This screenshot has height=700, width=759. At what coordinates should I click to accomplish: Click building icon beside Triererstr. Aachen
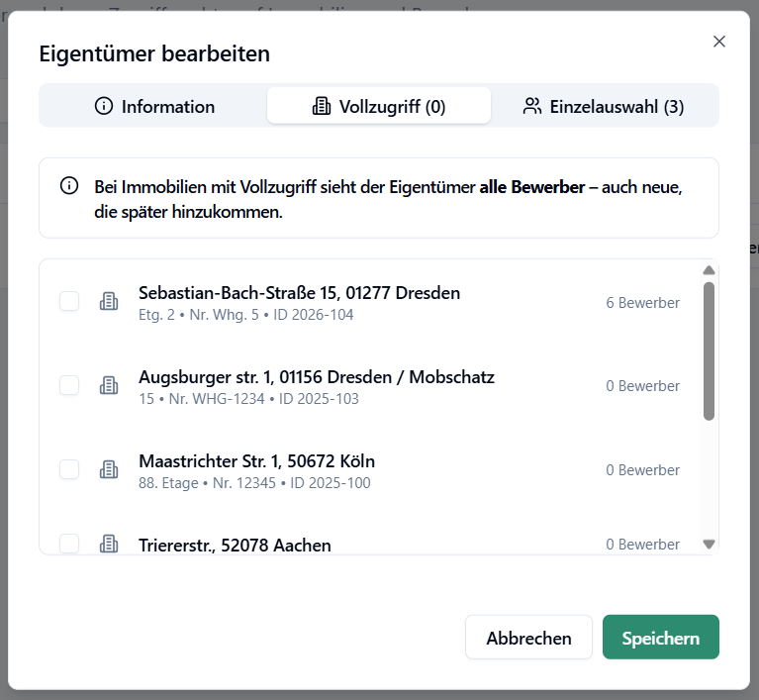[109, 544]
